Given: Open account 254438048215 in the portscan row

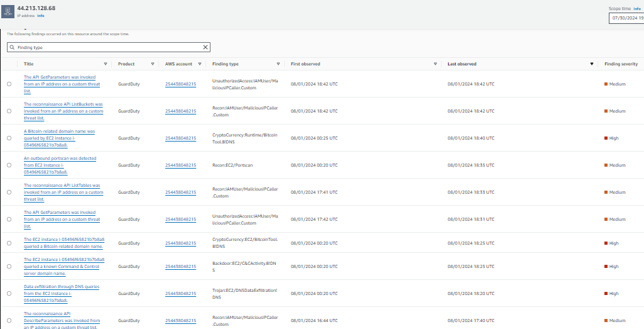Looking at the screenshot, I should click(180, 165).
